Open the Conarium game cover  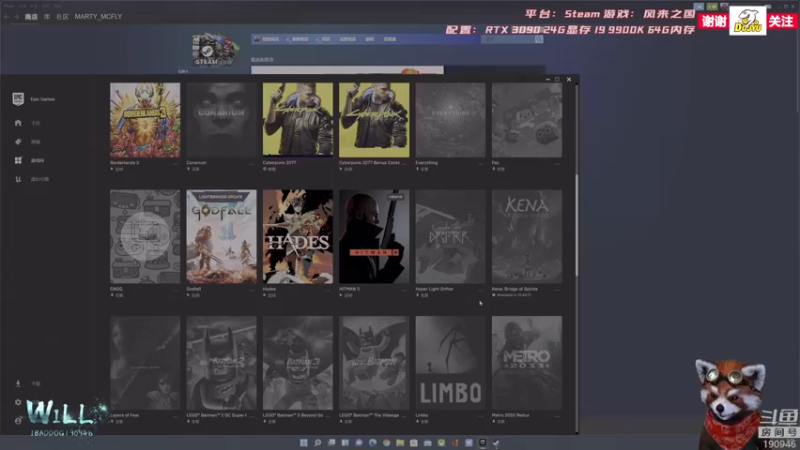(221, 120)
